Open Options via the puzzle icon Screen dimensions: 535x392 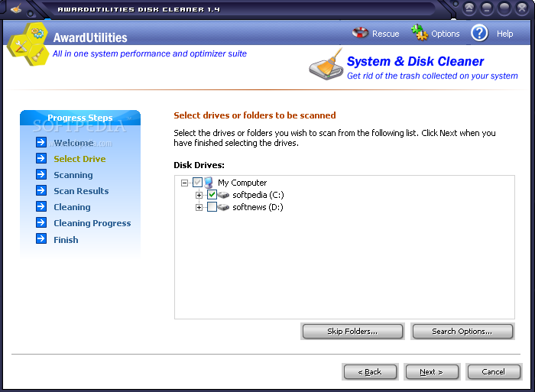(420, 33)
